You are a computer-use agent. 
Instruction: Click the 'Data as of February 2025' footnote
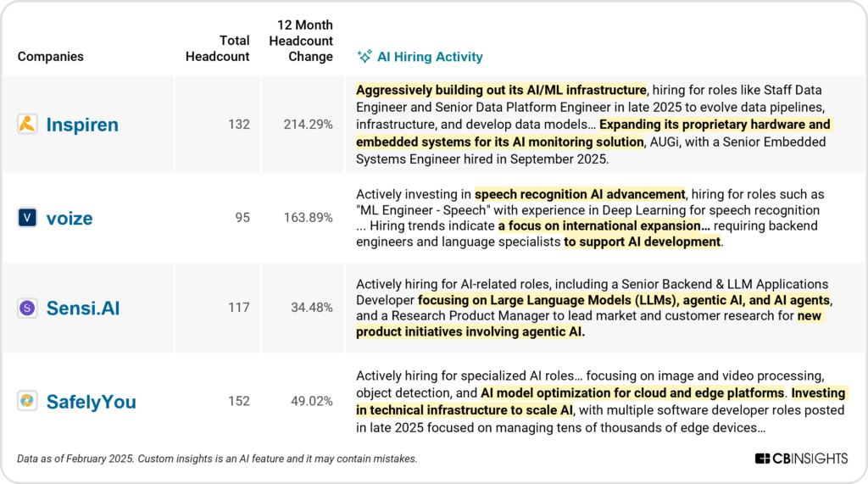point(75,459)
